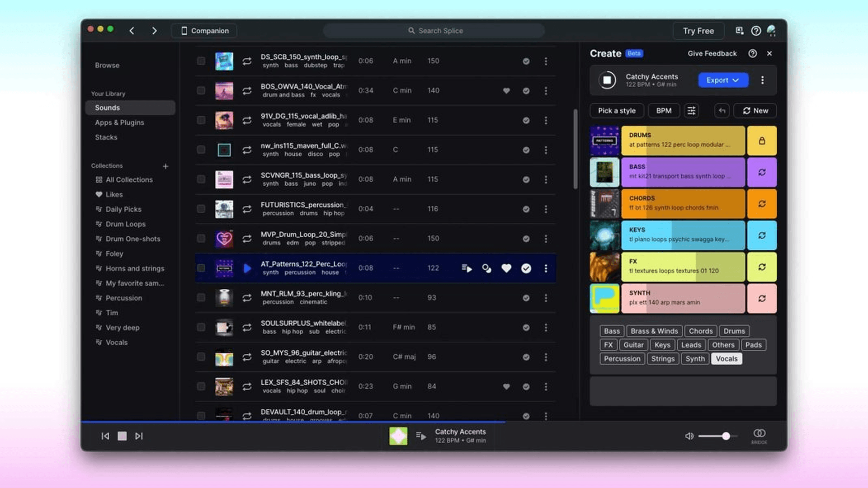This screenshot has height=488, width=868.
Task: Click the Try Free button
Action: point(698,31)
